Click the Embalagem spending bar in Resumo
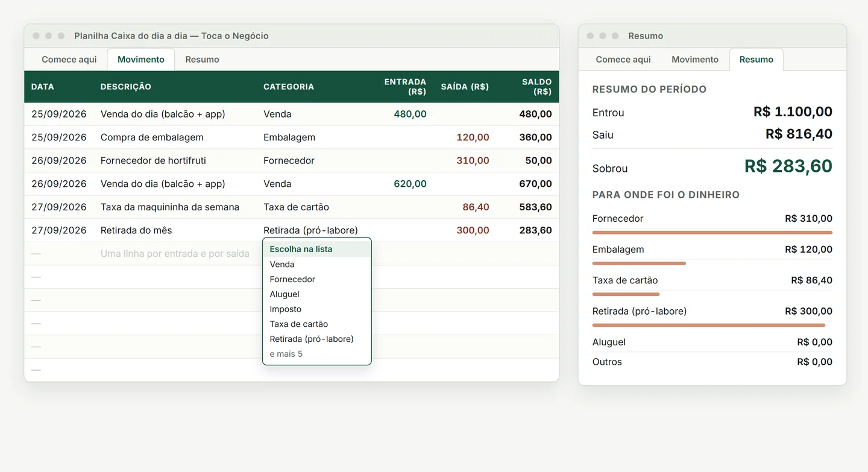Image resolution: width=868 pixels, height=472 pixels. [639, 263]
